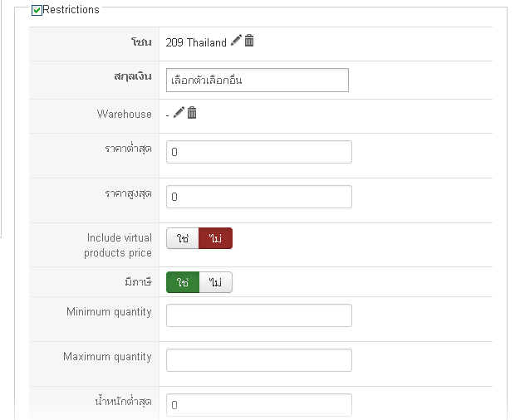Screen dimensions: 525x420
Task: Select ไม่ for the มีภาษี option
Action: (x=215, y=283)
